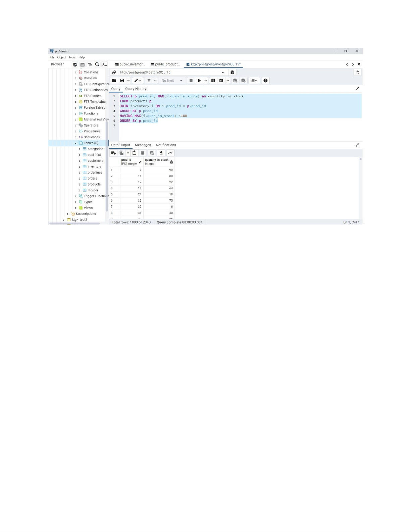Open the filter options dropdown arrow
The width and height of the screenshot is (411, 532).
click(x=155, y=81)
